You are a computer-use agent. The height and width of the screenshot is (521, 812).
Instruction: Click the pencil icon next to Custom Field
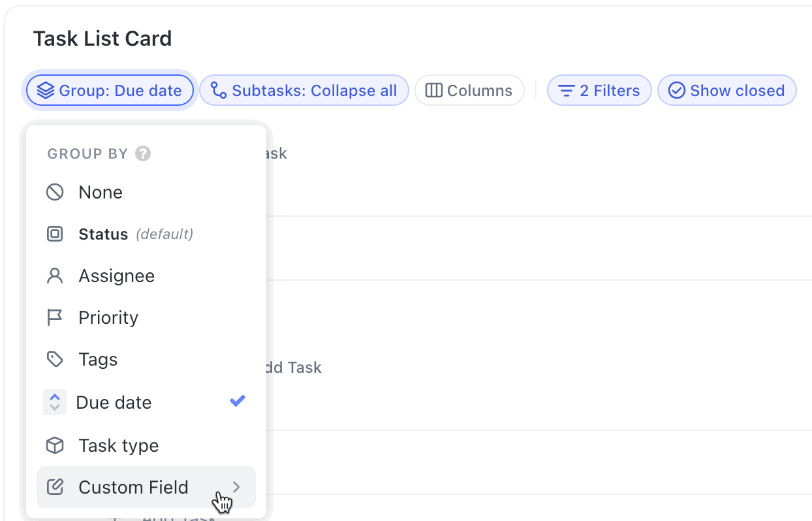55,486
